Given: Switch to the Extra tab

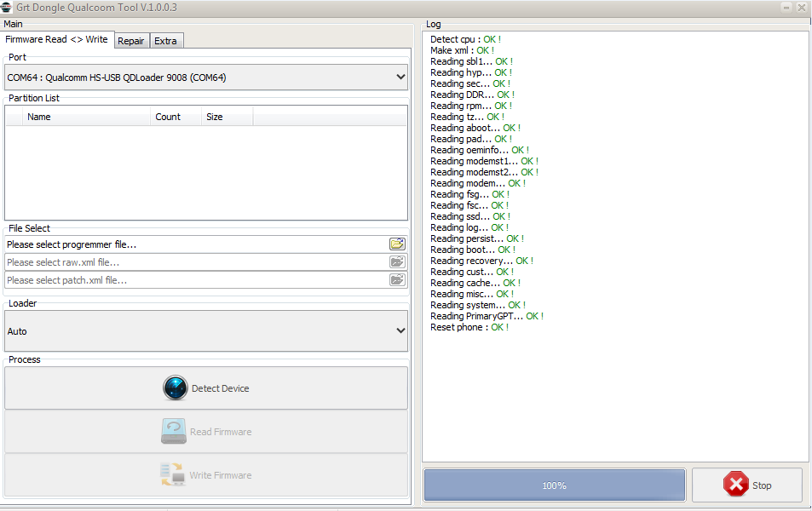Looking at the screenshot, I should tap(165, 41).
